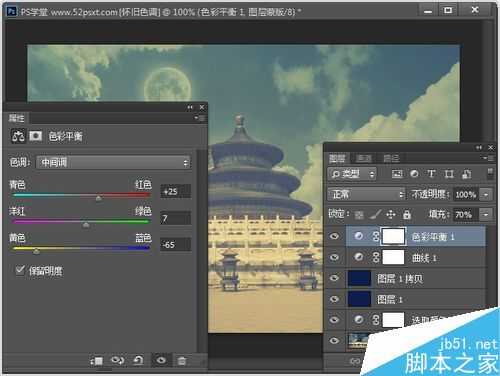This screenshot has height=376, width=500.
Task: Click yellow-blue slider handle
Action: pyautogui.click(x=36, y=251)
